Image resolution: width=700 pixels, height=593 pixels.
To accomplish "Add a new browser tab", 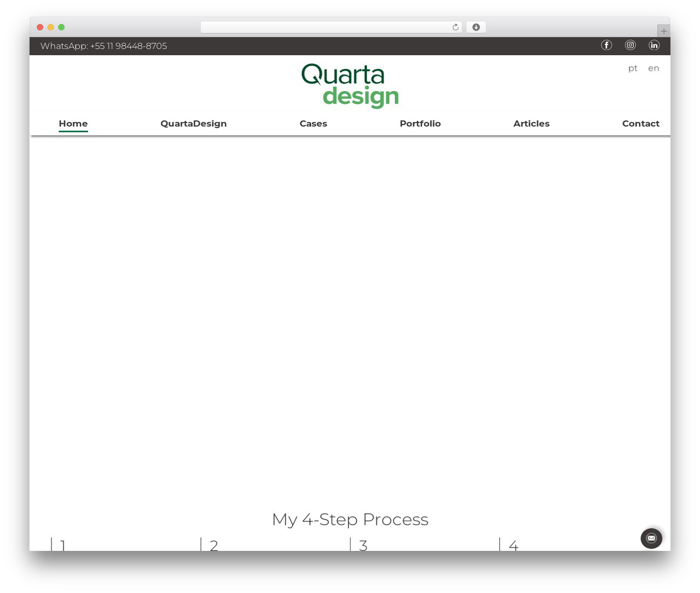I will tap(664, 31).
